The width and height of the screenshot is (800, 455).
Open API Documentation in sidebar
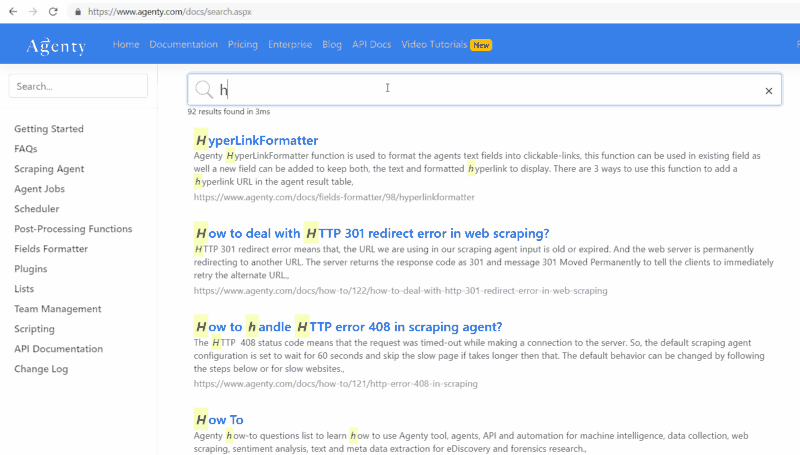59,349
